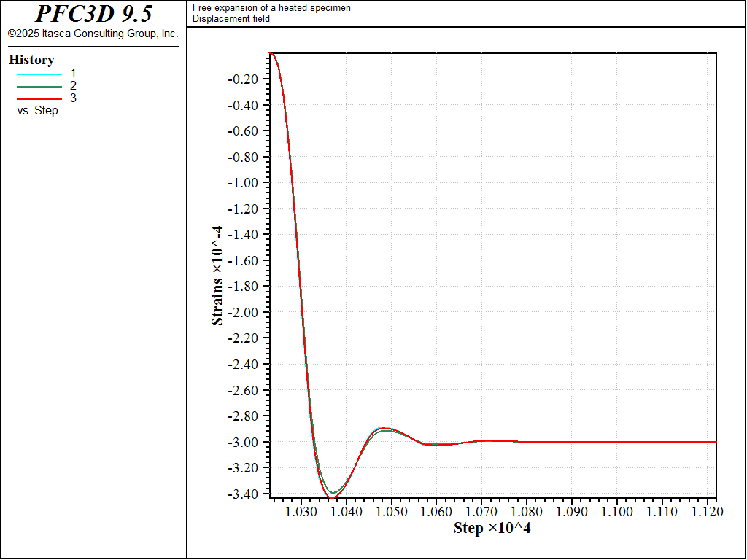Click the green line swatch for history 2
Screen dimensions: 747x560
coord(39,87)
